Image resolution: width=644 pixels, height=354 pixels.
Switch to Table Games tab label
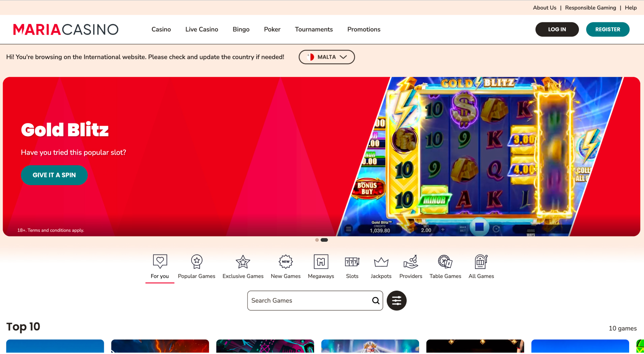coord(445,276)
